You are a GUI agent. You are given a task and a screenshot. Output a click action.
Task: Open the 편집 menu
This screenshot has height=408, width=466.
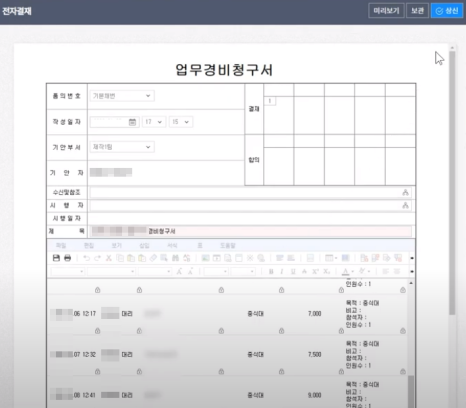[x=89, y=246]
